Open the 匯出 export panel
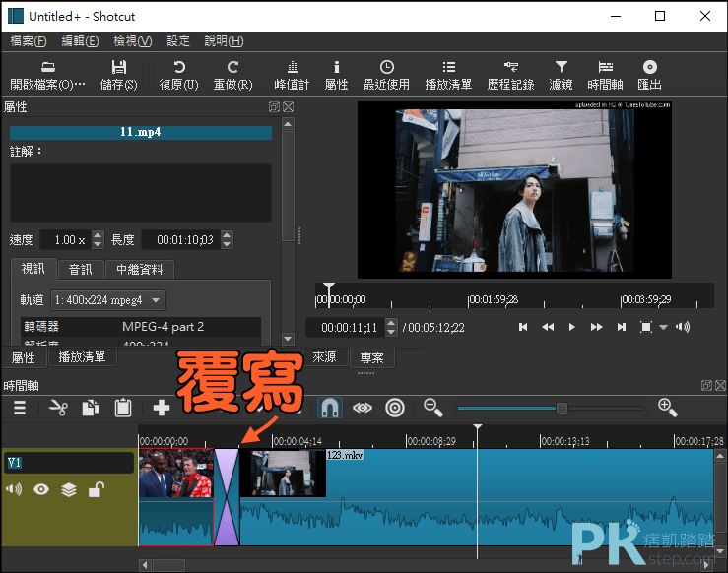Screen dimensions: 728x573 tap(649, 76)
